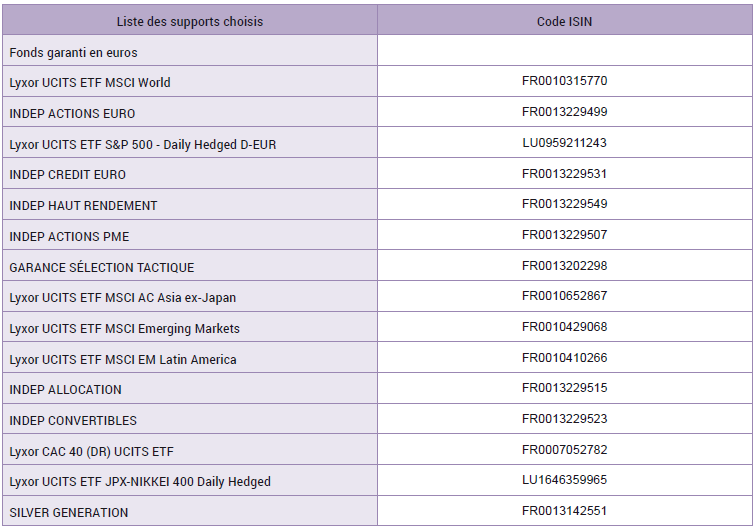This screenshot has width=755, height=527.
Task: Select INDEP ACTIONS EURO fund name
Action: (72, 114)
